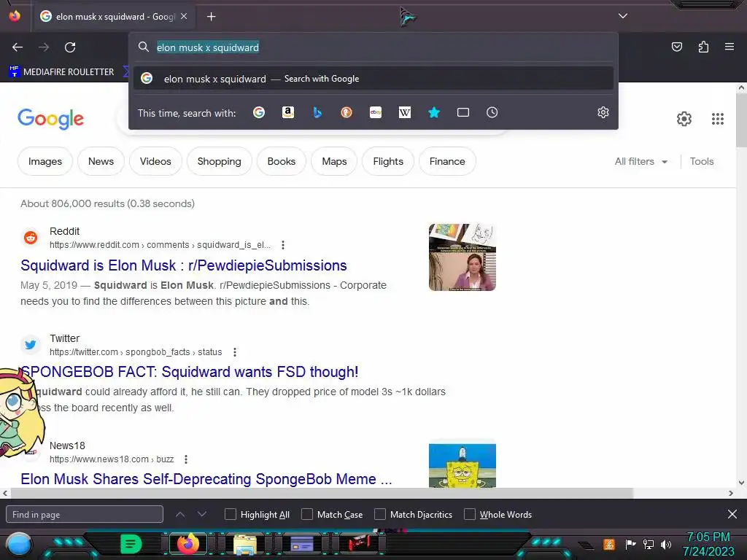Close the elon musk x squidward tab
747x560 pixels.
pos(184,16)
